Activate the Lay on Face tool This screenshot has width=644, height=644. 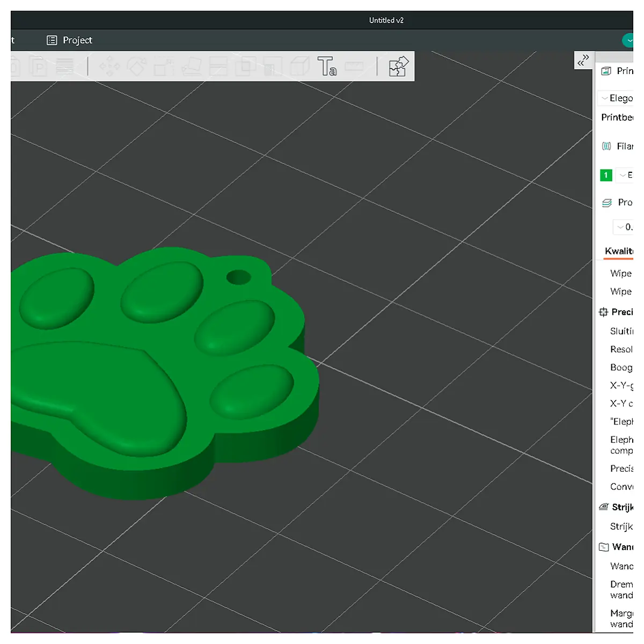[x=191, y=67]
